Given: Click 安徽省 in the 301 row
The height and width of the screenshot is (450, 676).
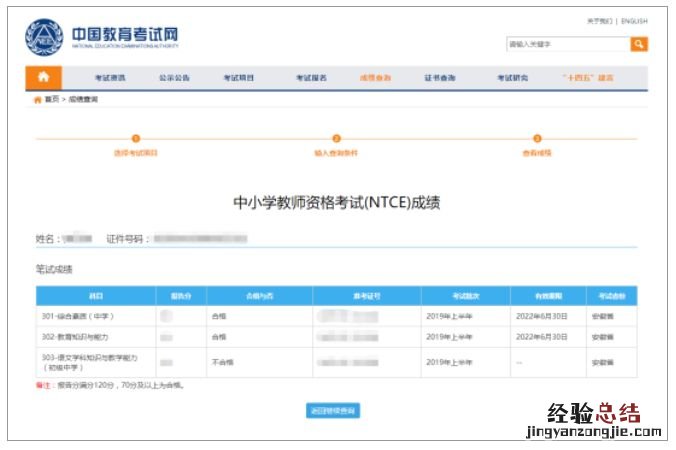Looking at the screenshot, I should [603, 316].
